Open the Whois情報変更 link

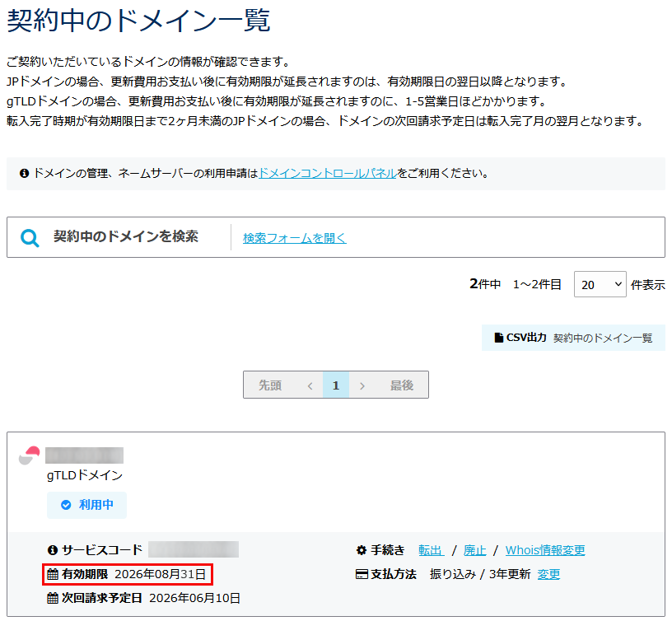pyautogui.click(x=544, y=551)
